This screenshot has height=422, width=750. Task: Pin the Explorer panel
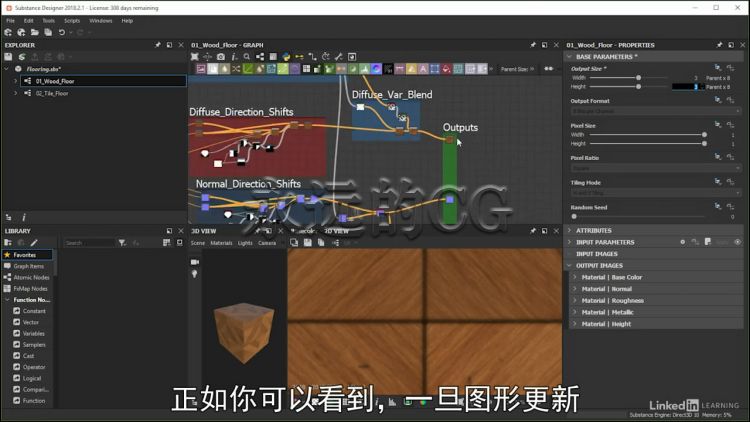[x=158, y=44]
